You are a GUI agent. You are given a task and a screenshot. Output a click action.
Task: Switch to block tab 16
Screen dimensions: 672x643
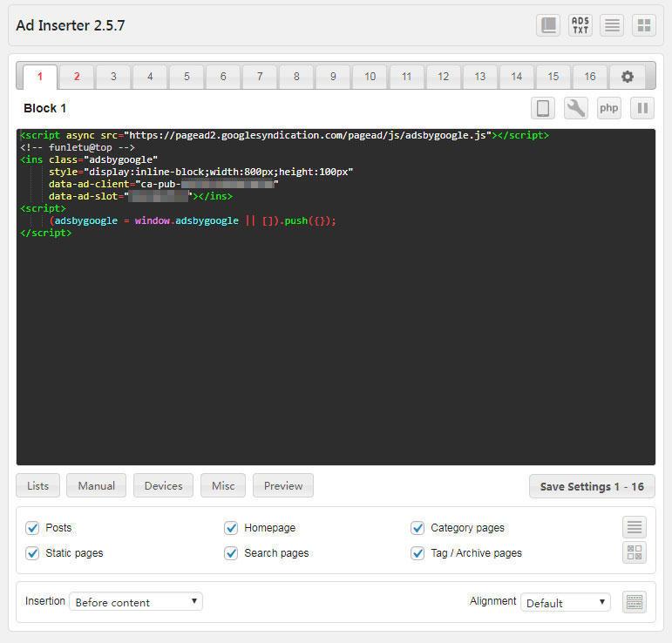(x=590, y=77)
